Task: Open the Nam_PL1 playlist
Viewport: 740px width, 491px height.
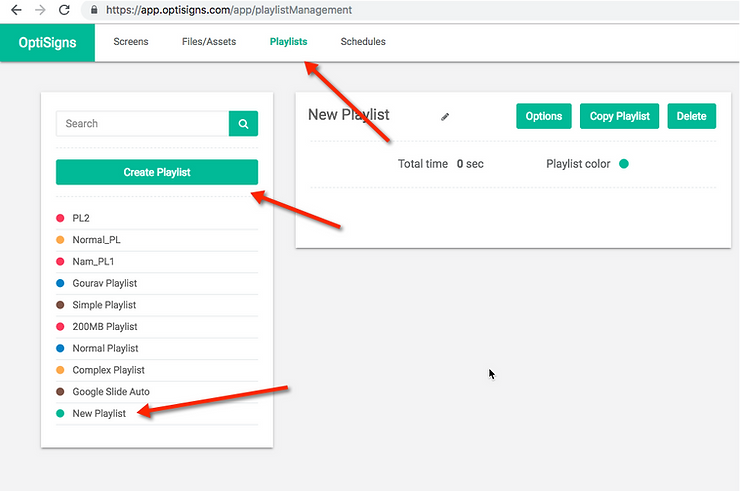Action: 157,262
